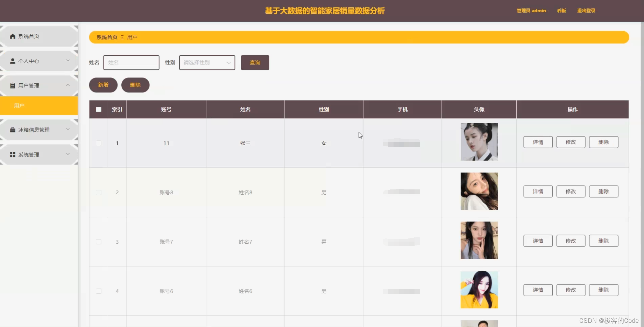Image resolution: width=644 pixels, height=327 pixels.
Task: Click 删除 for user 张三
Action: (604, 142)
